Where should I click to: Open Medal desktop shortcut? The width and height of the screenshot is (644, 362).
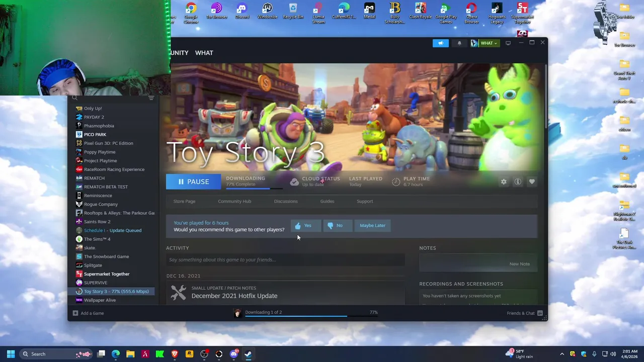pos(369,11)
